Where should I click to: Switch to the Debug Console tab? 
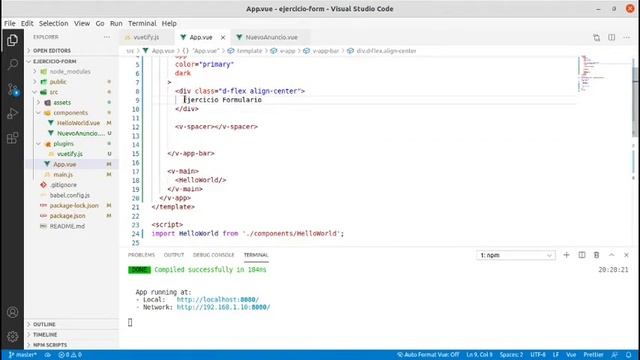(213, 255)
